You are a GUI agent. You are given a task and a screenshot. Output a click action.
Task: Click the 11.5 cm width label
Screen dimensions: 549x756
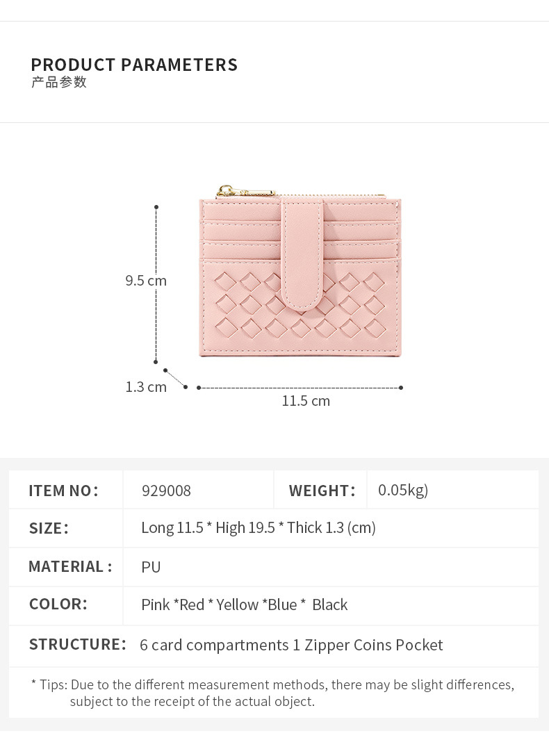point(306,401)
